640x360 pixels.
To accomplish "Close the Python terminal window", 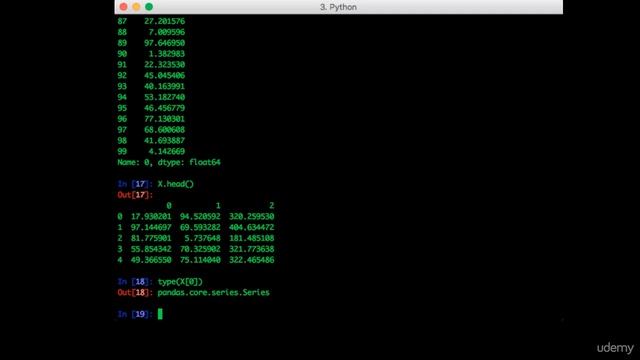I will click(x=124, y=7).
